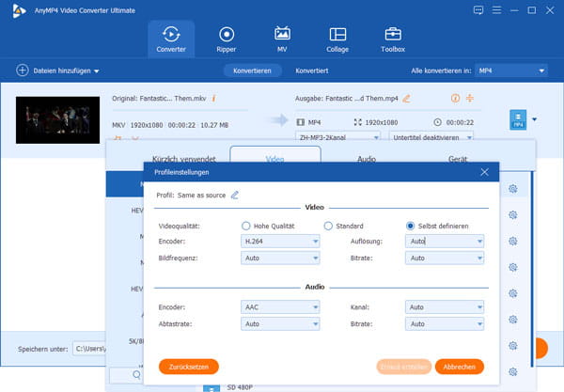
Task: Click the plus icon to add files
Action: (23, 71)
